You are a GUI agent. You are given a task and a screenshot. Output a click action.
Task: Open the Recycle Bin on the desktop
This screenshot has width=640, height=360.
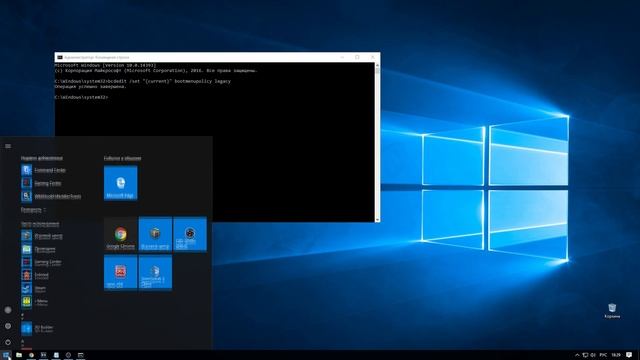point(612,311)
